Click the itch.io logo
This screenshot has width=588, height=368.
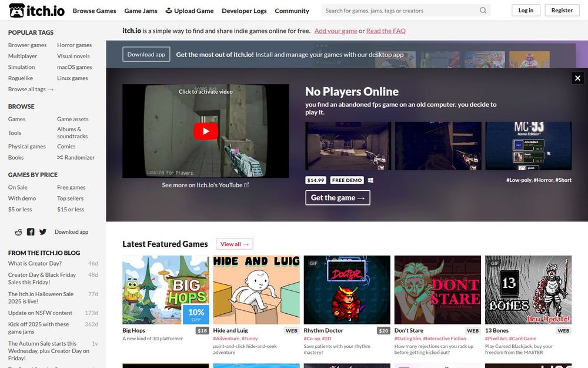click(36, 11)
